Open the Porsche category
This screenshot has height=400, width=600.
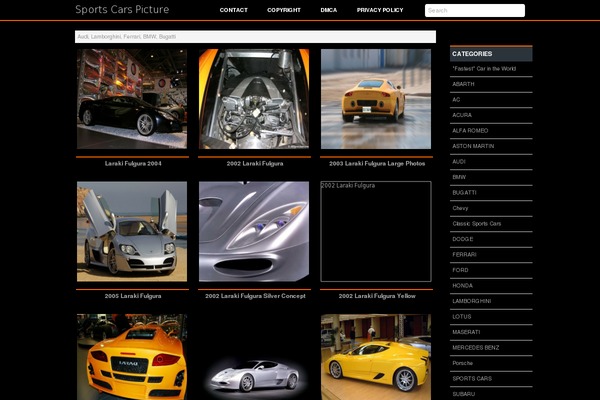(462, 363)
